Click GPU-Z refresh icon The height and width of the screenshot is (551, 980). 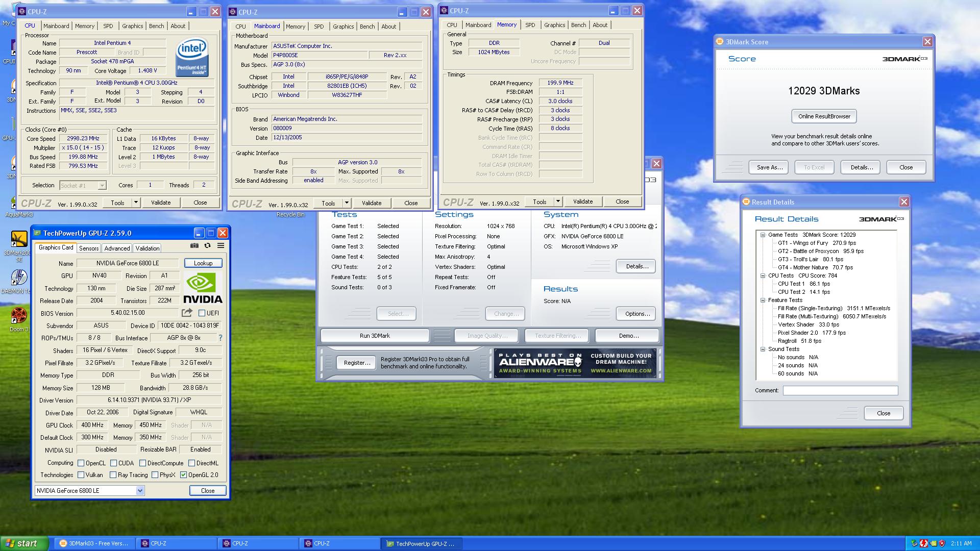(x=207, y=245)
